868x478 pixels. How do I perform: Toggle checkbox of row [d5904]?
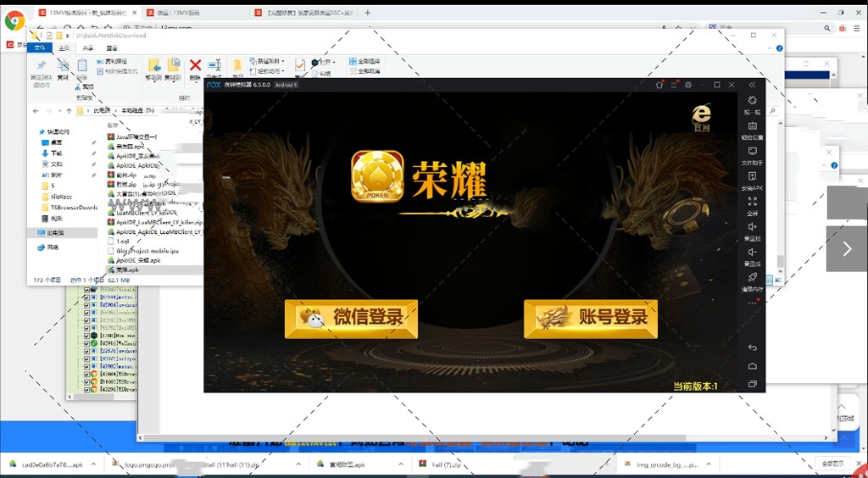[x=86, y=305]
